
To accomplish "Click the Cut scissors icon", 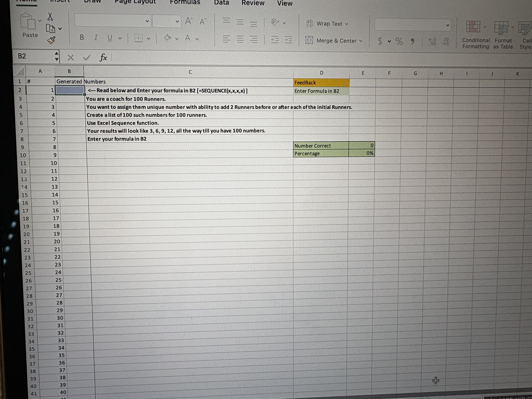I will (x=50, y=16).
